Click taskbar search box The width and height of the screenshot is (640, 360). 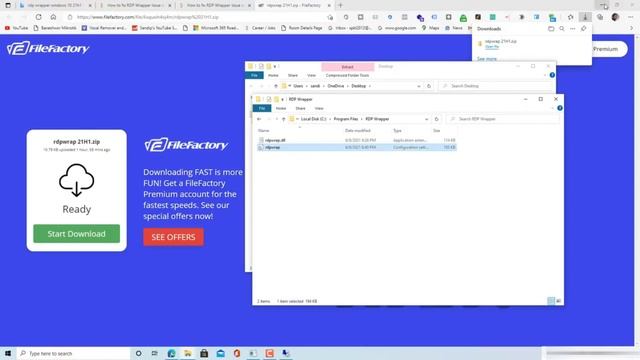pyautogui.click(x=73, y=353)
